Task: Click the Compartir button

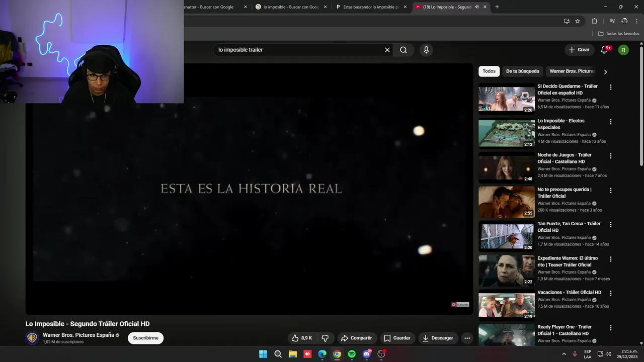Action: coord(356,338)
